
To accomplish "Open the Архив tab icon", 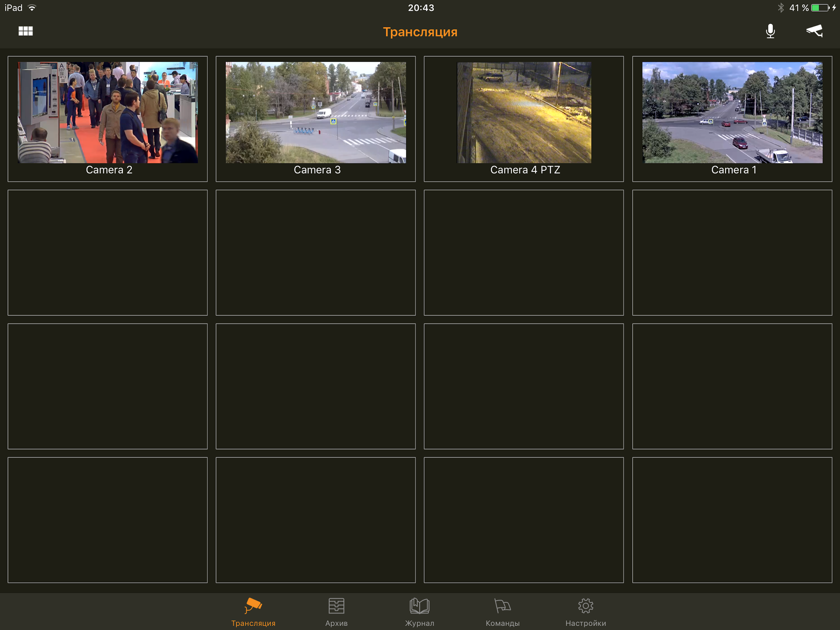I will [x=336, y=606].
